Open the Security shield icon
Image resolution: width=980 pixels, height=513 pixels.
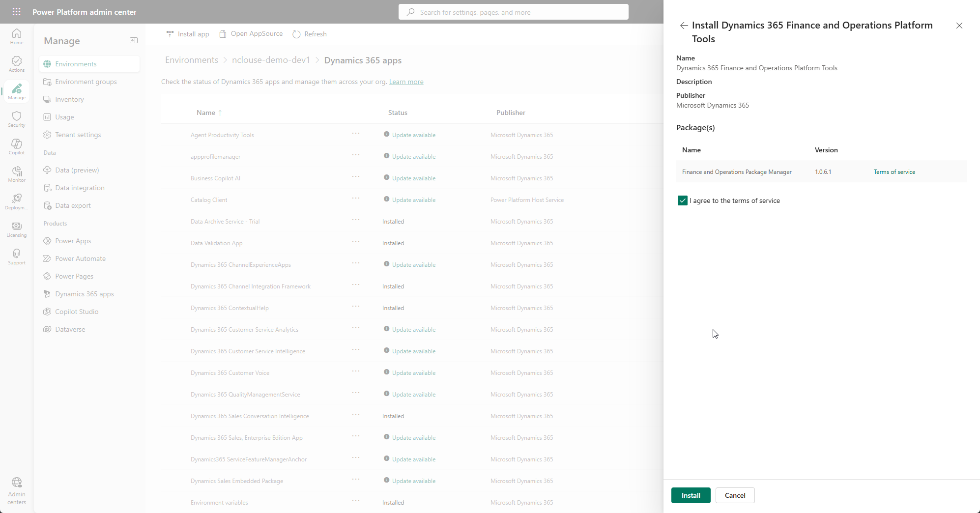17,119
